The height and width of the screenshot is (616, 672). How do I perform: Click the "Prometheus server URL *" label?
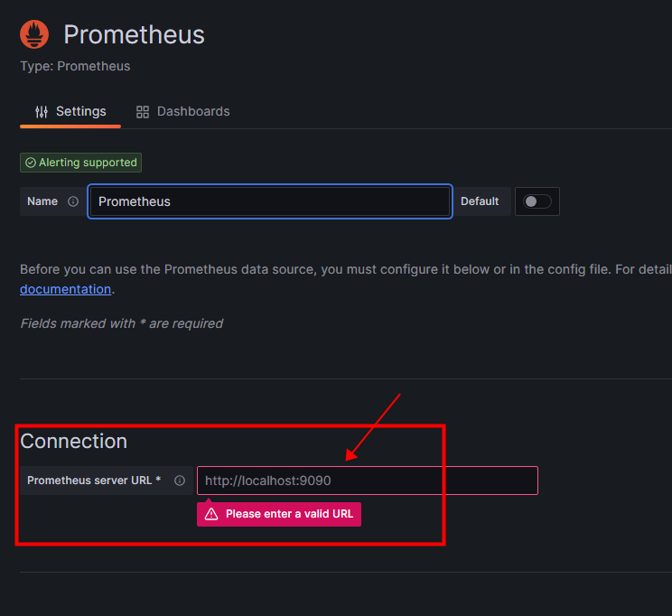click(x=94, y=481)
